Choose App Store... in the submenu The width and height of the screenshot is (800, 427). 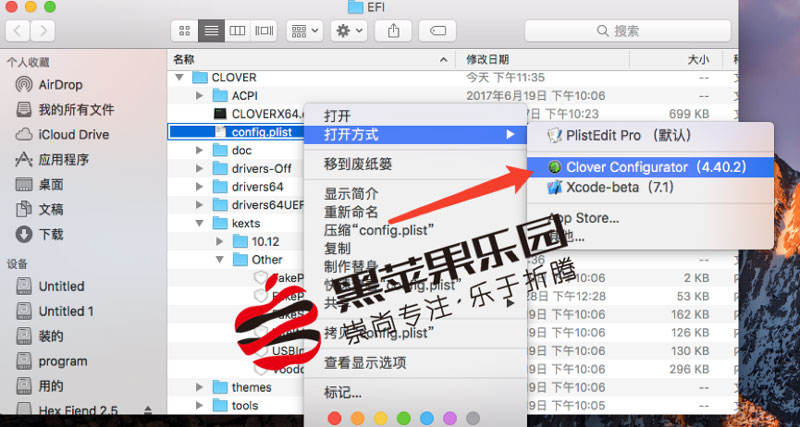[651, 218]
